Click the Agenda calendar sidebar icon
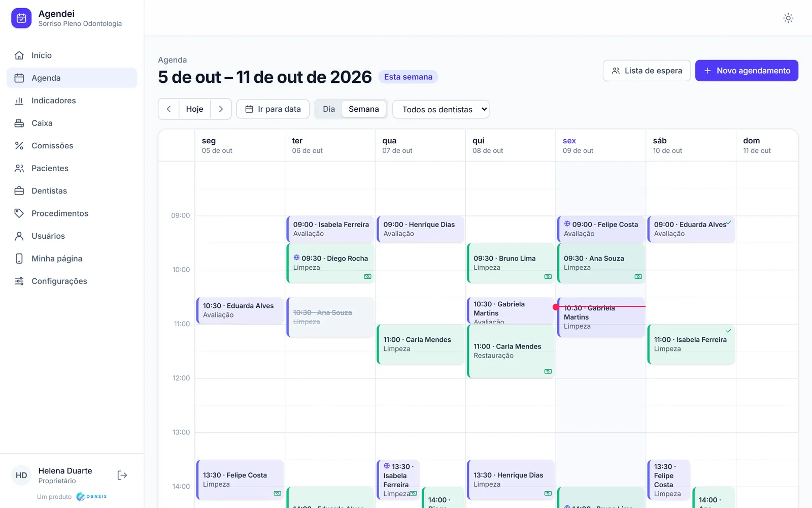Screen dimensions: 812x508 click(19, 78)
